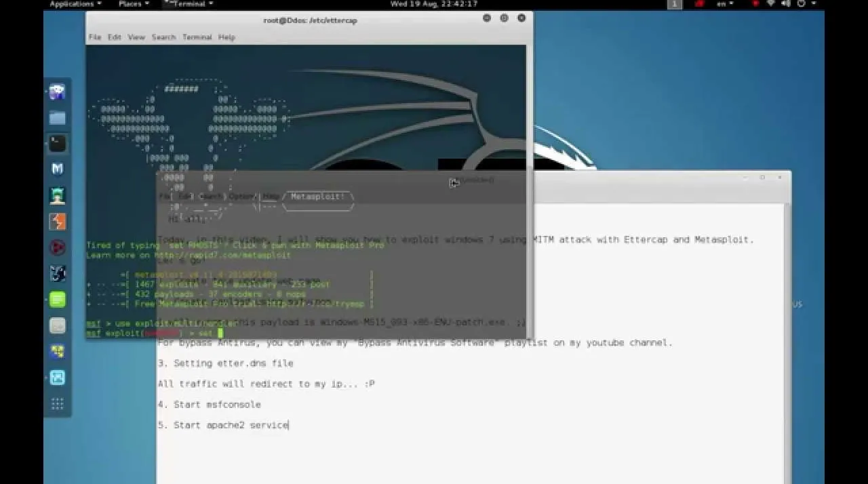Maximize the root@Ddos terminal window

coord(504,18)
